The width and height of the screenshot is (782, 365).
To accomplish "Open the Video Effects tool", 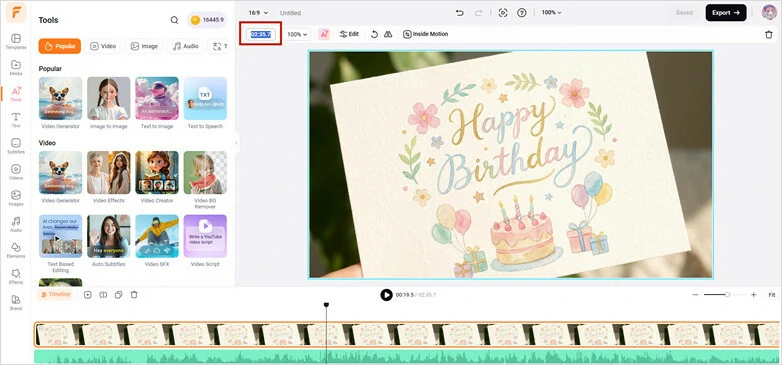I will (x=109, y=177).
